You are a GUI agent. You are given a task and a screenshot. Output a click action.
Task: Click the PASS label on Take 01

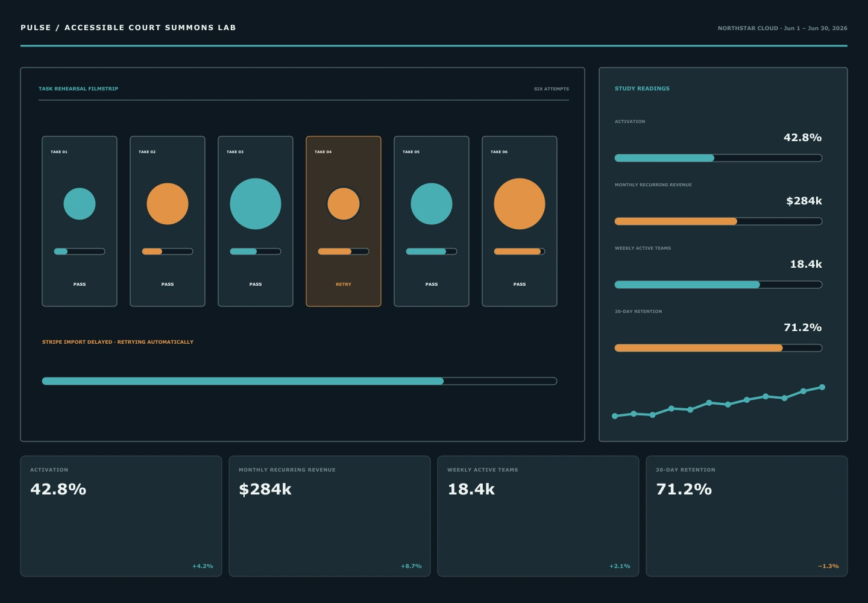click(x=80, y=284)
